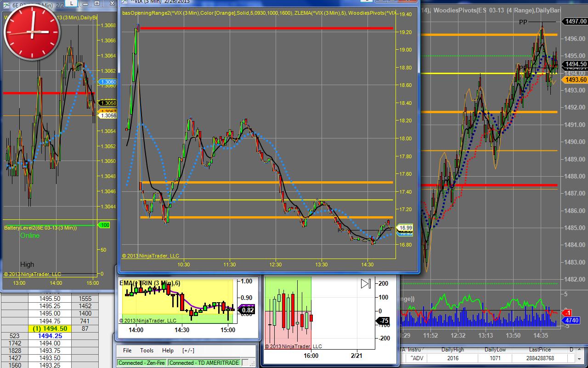
Task: Click the Connected - TD AMERITRADE status
Action: pos(204,362)
